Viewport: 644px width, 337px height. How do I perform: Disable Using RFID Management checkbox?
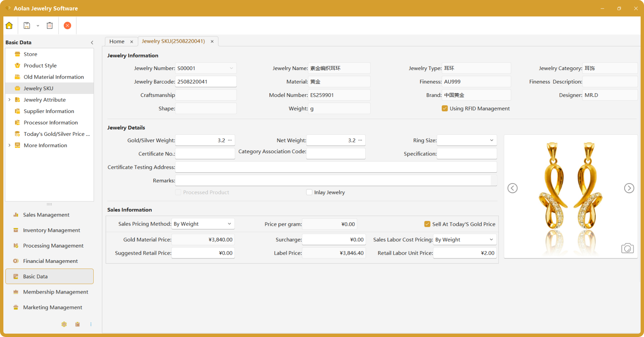pos(445,109)
